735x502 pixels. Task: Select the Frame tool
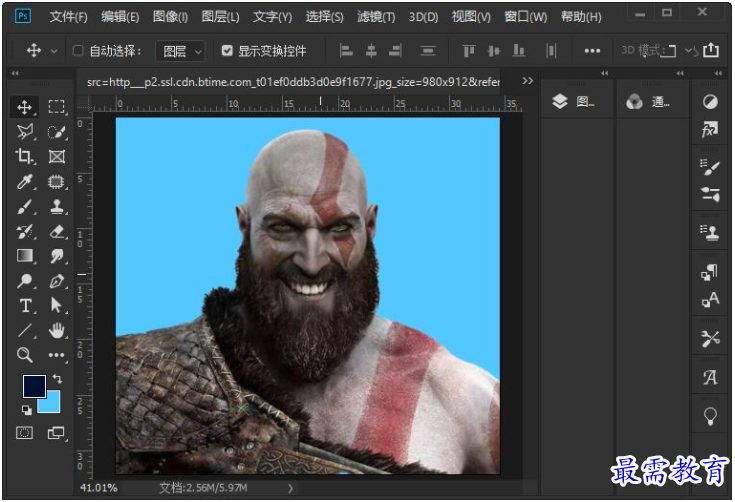(x=56, y=157)
